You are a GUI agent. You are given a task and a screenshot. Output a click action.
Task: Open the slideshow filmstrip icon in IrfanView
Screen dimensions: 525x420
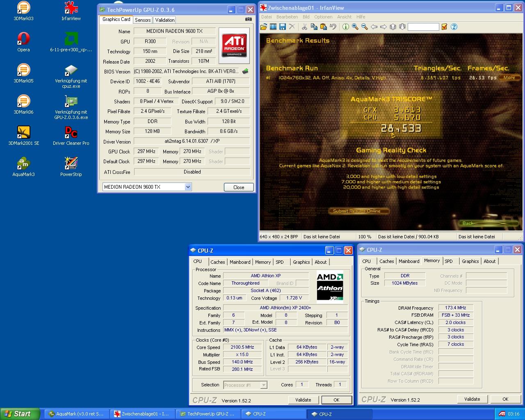(273, 27)
